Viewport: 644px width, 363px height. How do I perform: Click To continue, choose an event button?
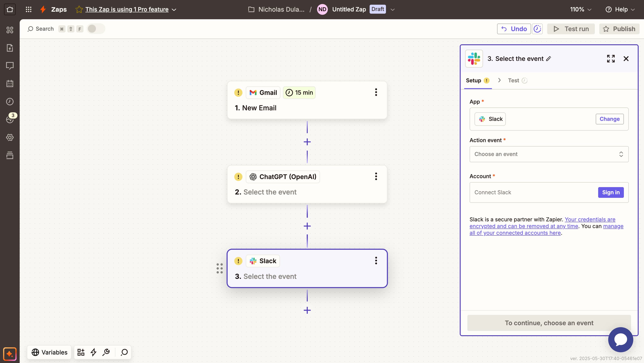coord(549,323)
